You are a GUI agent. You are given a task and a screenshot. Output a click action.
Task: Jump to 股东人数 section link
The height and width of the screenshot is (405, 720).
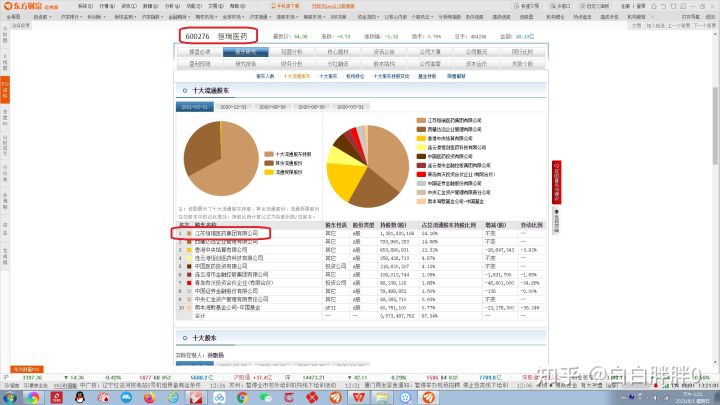tap(265, 76)
